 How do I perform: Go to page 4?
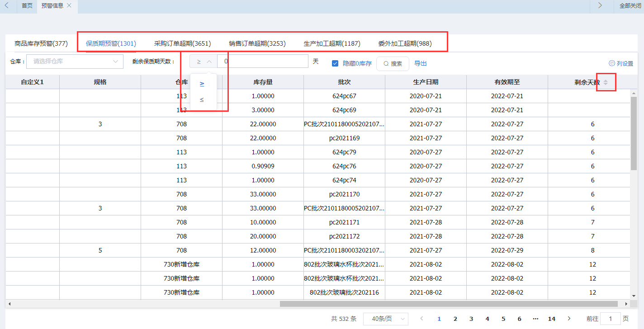click(487, 319)
